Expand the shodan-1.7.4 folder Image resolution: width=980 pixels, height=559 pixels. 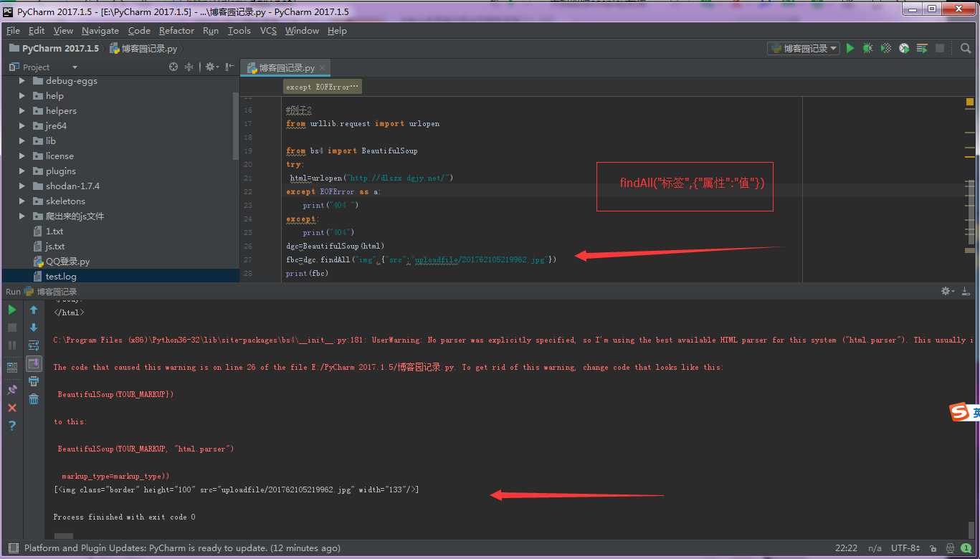point(22,186)
